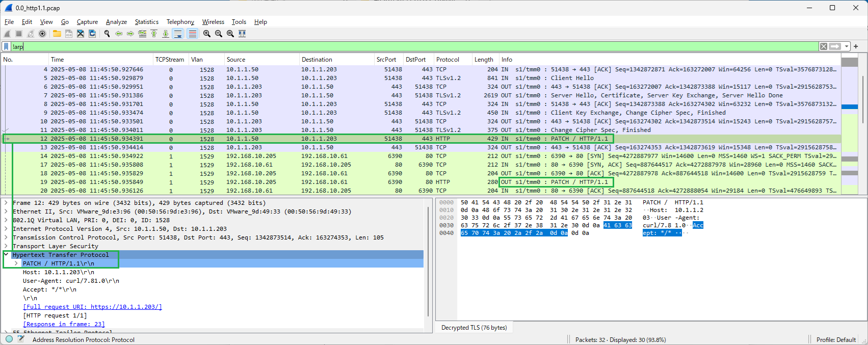Expand the PATCH / HTTP/1.1 request line

pos(16,263)
